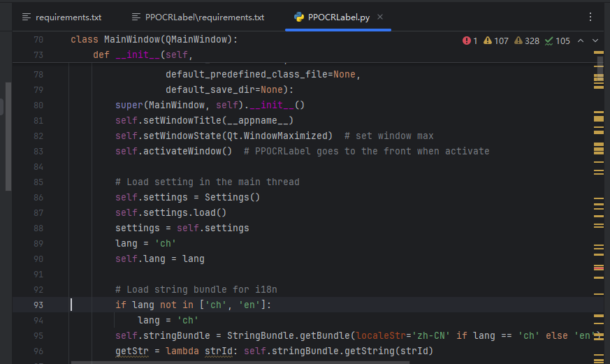Click 'self.setWindowTitle(__appname__)' code

[x=204, y=121]
